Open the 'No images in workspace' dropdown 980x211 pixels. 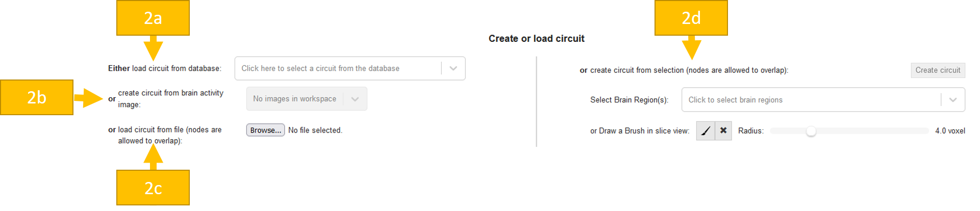(295, 99)
